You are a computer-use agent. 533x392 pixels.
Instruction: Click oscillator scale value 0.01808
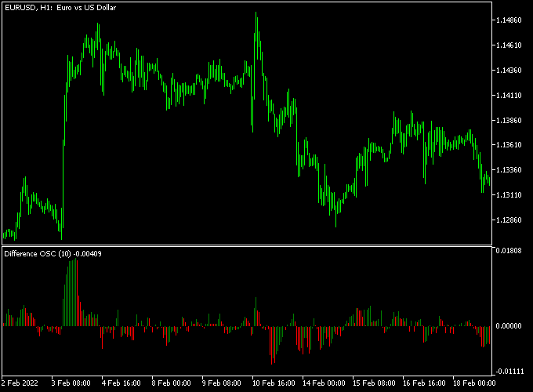(x=509, y=251)
